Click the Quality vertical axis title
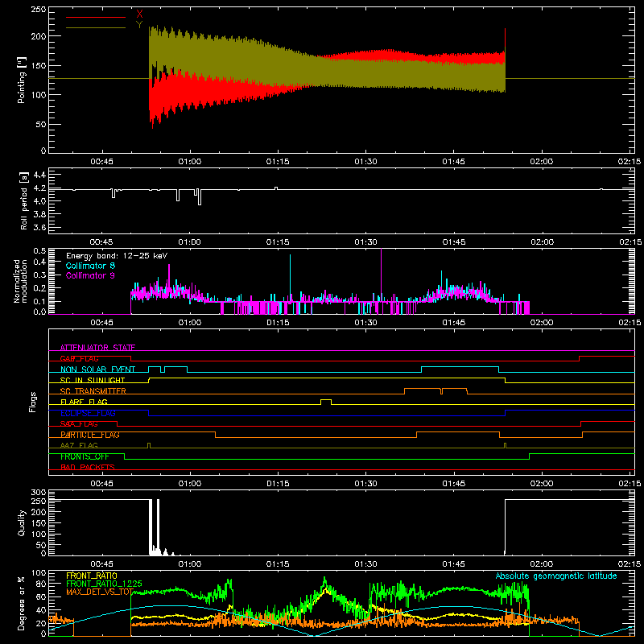The image size is (644, 644). [22, 522]
